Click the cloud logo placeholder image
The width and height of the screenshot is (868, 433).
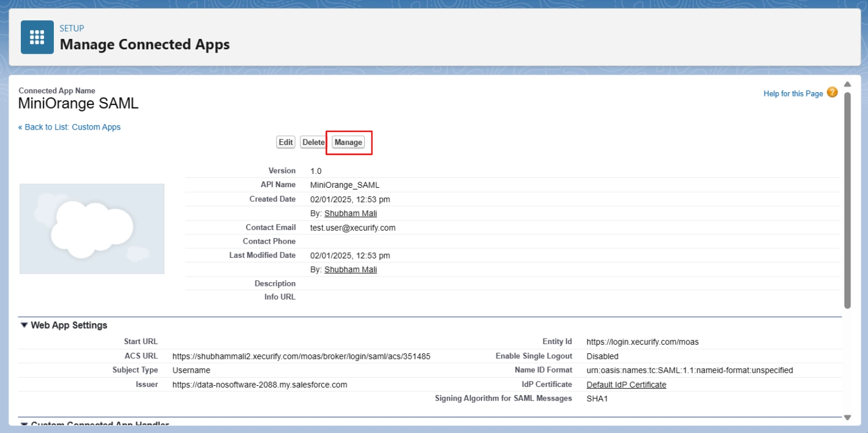tap(92, 229)
